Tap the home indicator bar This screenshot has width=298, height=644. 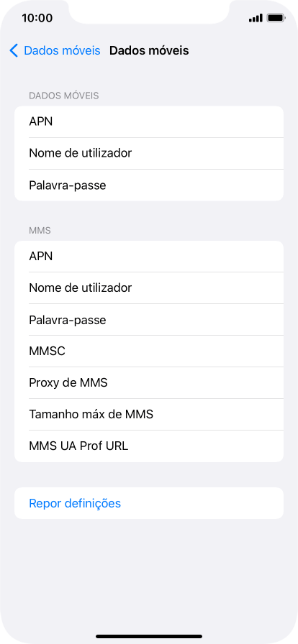[x=149, y=637]
